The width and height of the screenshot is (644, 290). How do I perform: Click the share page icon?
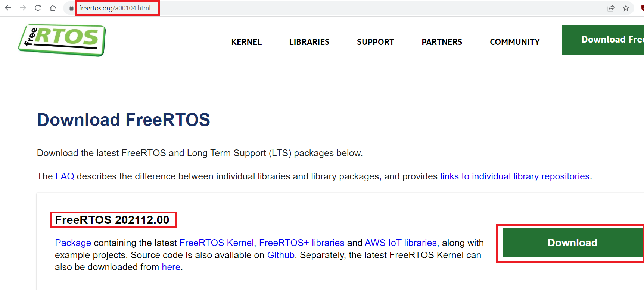[611, 8]
